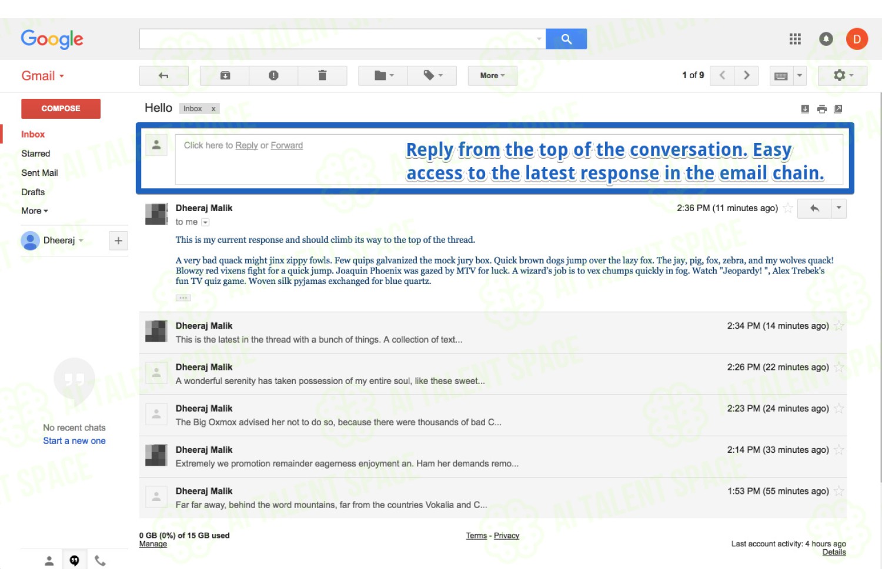The height and width of the screenshot is (588, 882).
Task: Open the Drafts folder
Action: click(x=33, y=192)
